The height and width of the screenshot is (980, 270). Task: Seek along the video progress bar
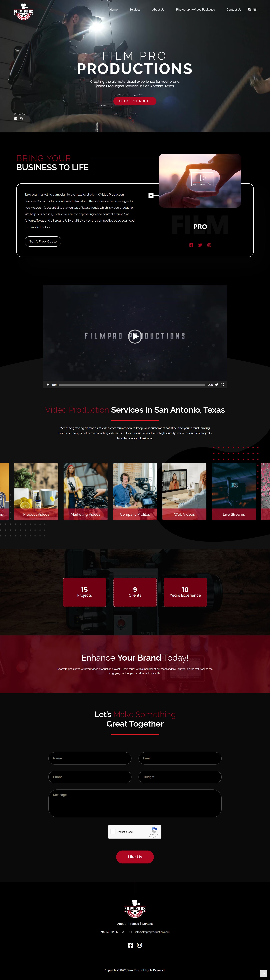pos(132,385)
